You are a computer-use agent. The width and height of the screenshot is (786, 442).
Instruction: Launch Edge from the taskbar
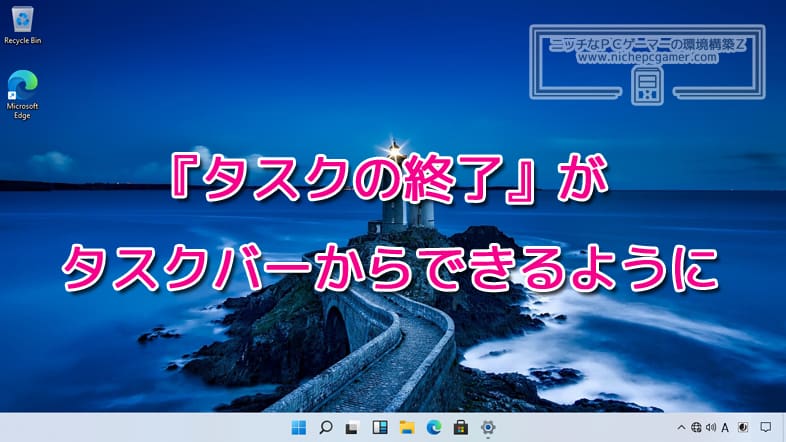tap(434, 427)
